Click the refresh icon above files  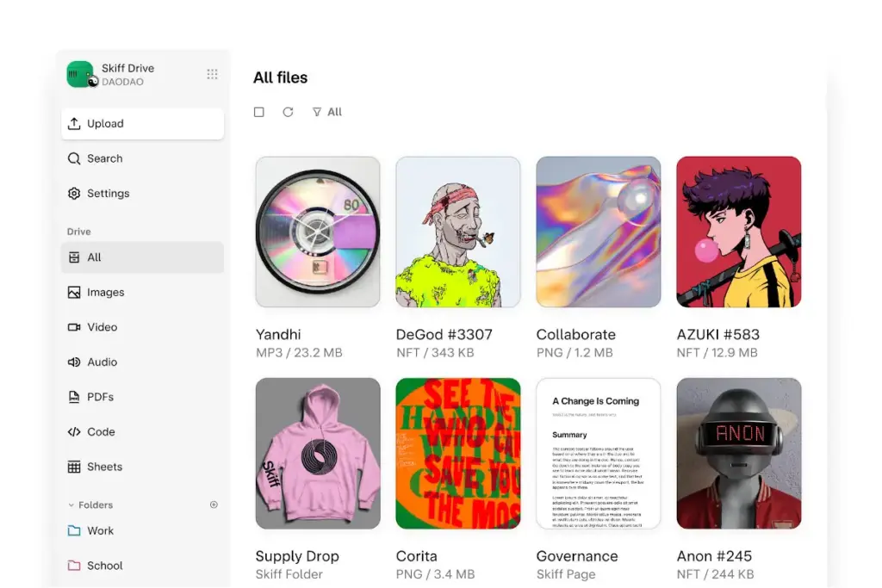click(288, 112)
